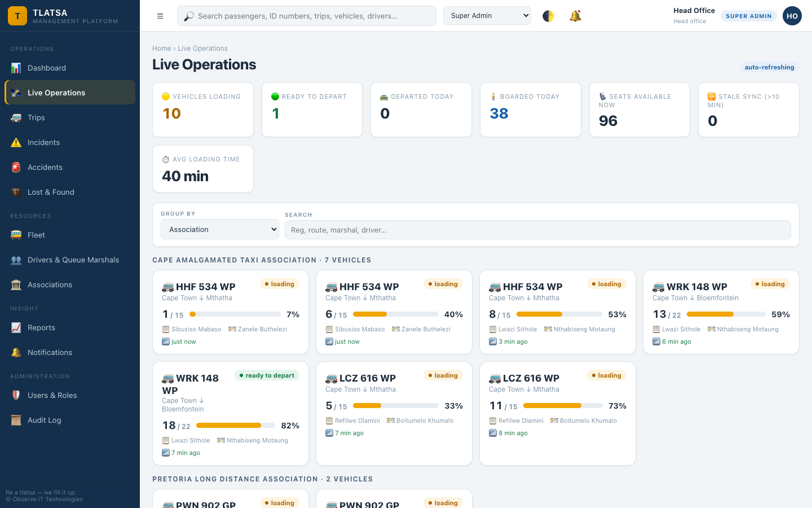Viewport: 812px width, 508px height.
Task: Click the Cape Amalgamated Taxi Association heading
Action: click(x=262, y=260)
